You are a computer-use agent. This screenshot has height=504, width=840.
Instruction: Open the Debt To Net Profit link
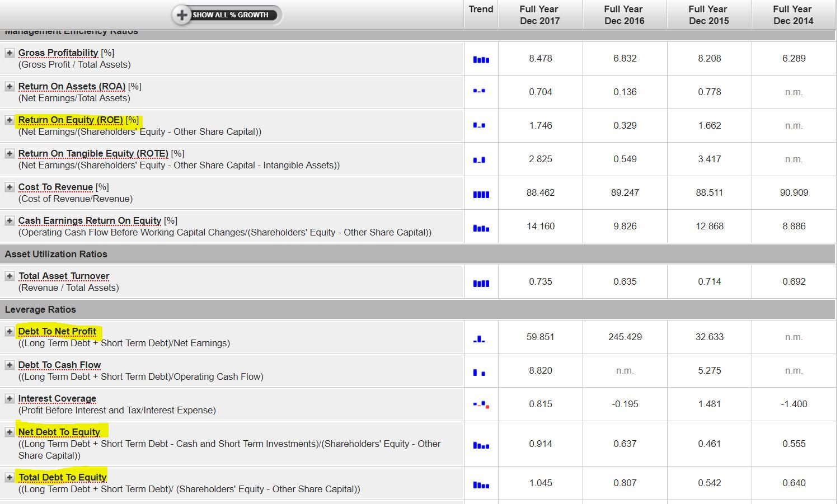pyautogui.click(x=57, y=331)
